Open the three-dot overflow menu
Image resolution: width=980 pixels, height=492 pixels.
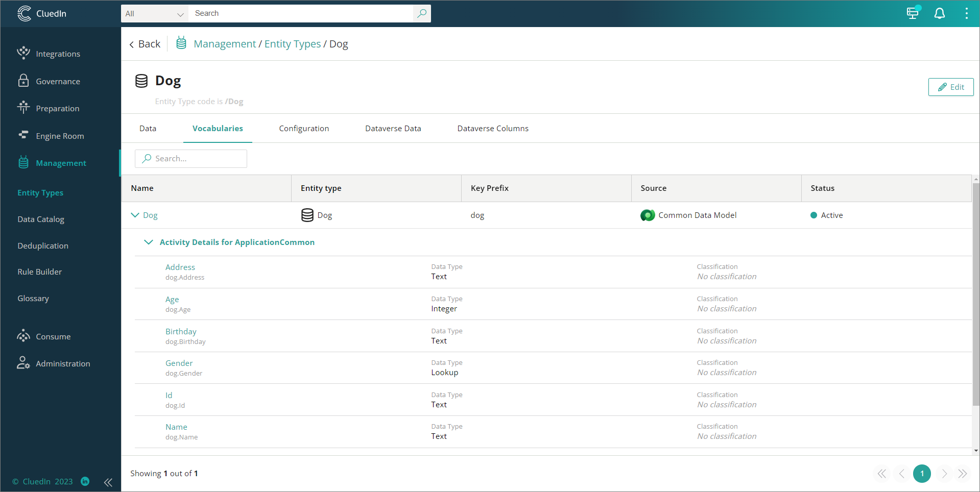966,13
